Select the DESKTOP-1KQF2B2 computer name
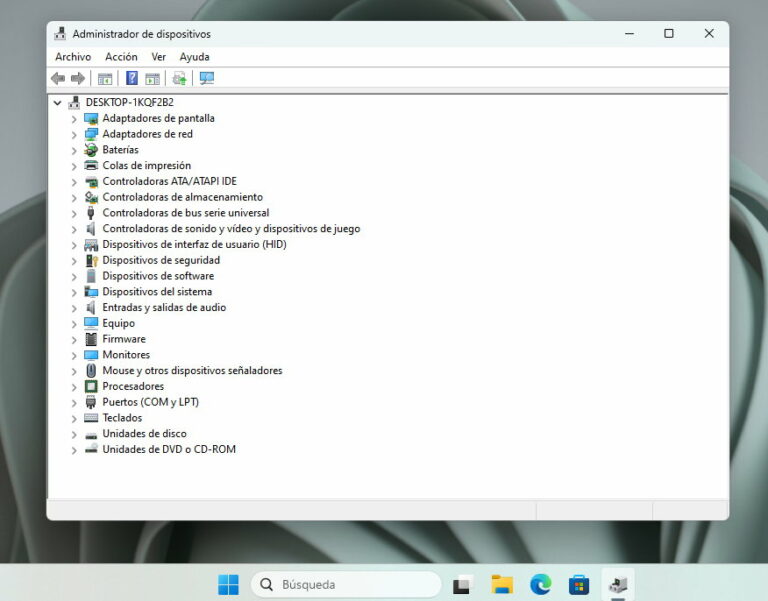Image resolution: width=768 pixels, height=601 pixels. click(130, 102)
